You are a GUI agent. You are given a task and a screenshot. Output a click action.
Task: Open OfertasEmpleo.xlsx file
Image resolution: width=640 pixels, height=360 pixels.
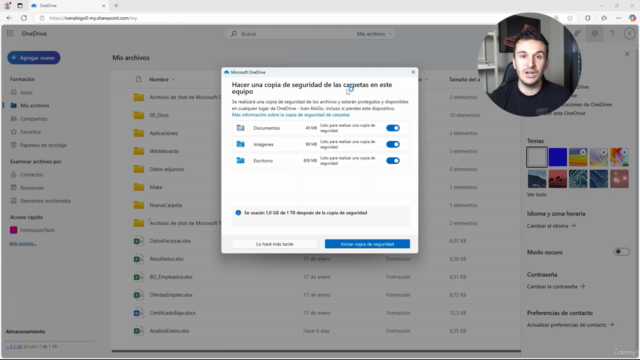tap(171, 295)
